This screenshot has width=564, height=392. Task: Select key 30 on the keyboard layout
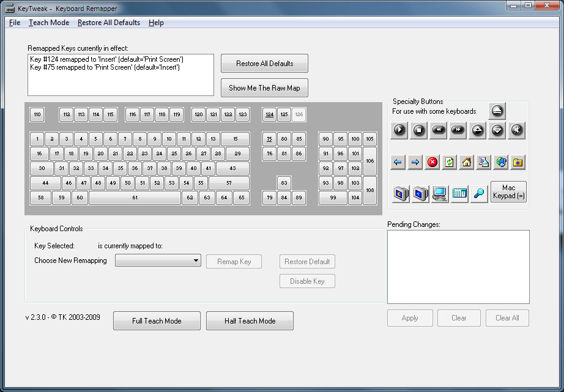42,168
